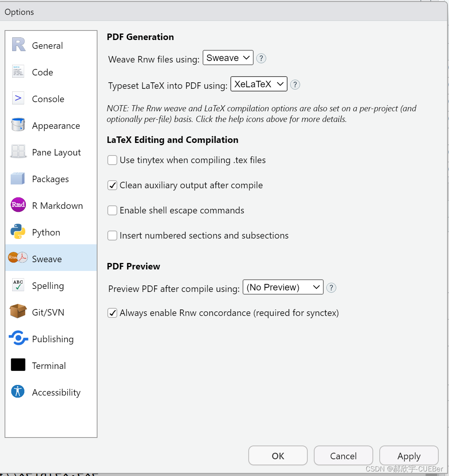Image resolution: width=449 pixels, height=476 pixels.
Task: Open the XeLaTeX typesetting dropdown
Action: (259, 84)
